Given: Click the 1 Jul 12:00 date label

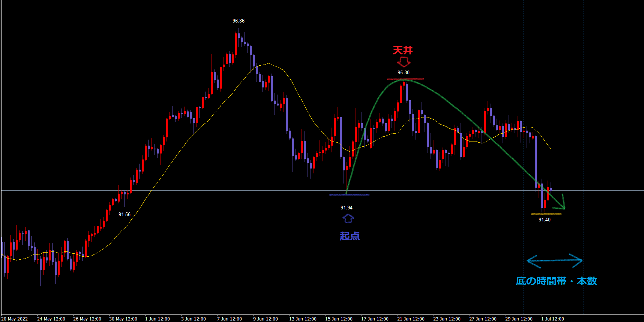Looking at the screenshot, I should (552, 319).
